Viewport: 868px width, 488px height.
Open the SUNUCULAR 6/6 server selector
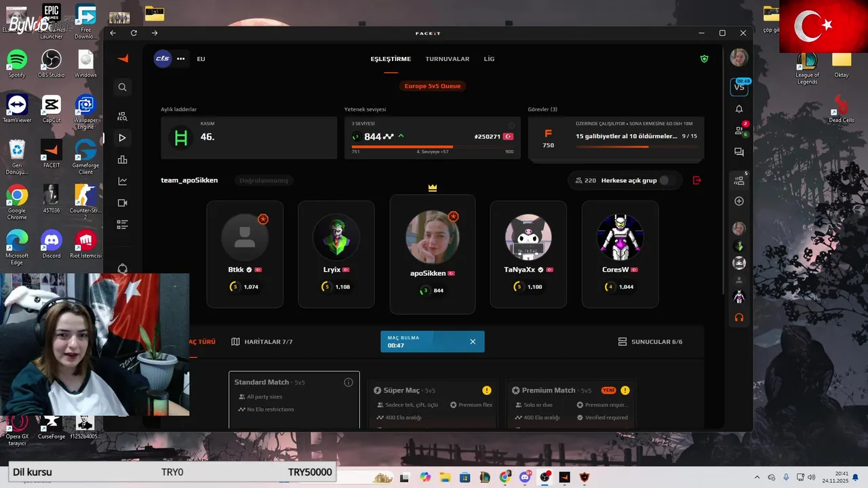pyautogui.click(x=650, y=342)
